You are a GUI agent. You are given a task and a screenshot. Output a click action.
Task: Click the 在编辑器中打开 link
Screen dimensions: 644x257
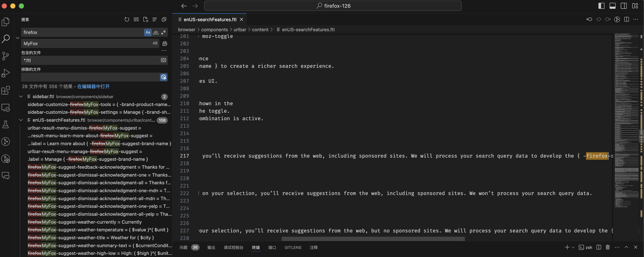tap(93, 86)
